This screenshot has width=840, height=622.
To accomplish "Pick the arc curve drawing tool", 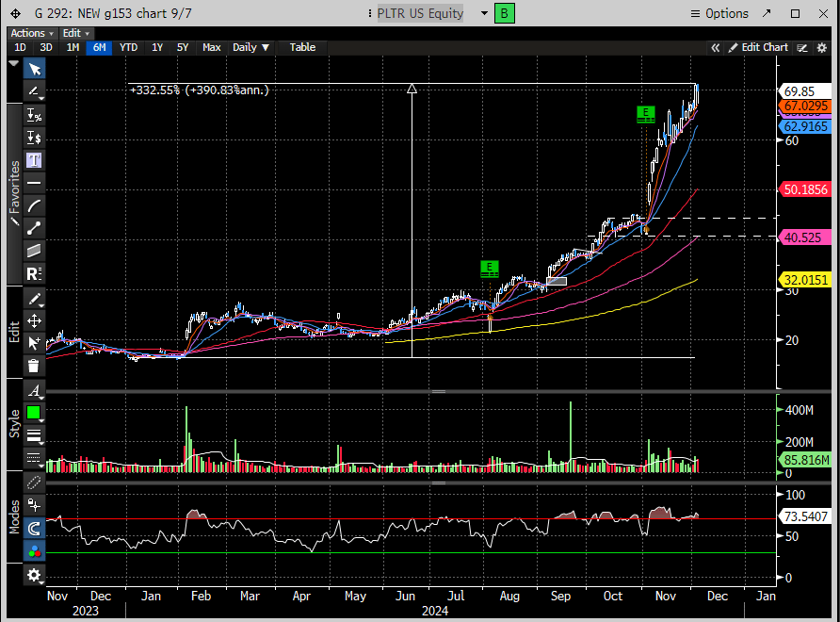I will pyautogui.click(x=34, y=205).
